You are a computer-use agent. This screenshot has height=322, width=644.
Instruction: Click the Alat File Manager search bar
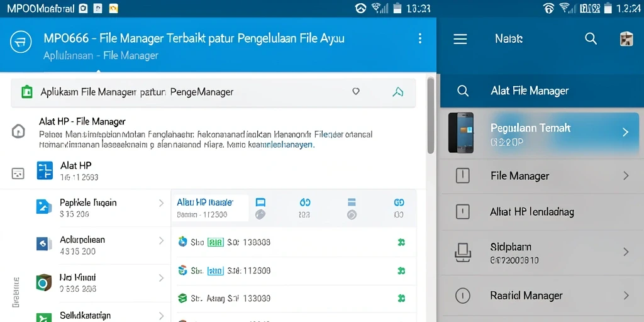pyautogui.click(x=542, y=91)
